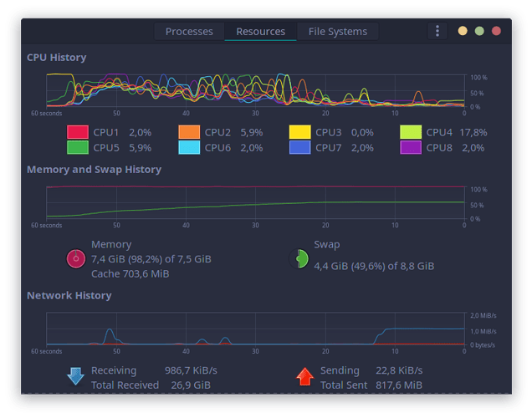Open the CPU6 cyan color swatch
This screenshot has width=532, height=418.
[x=189, y=147]
